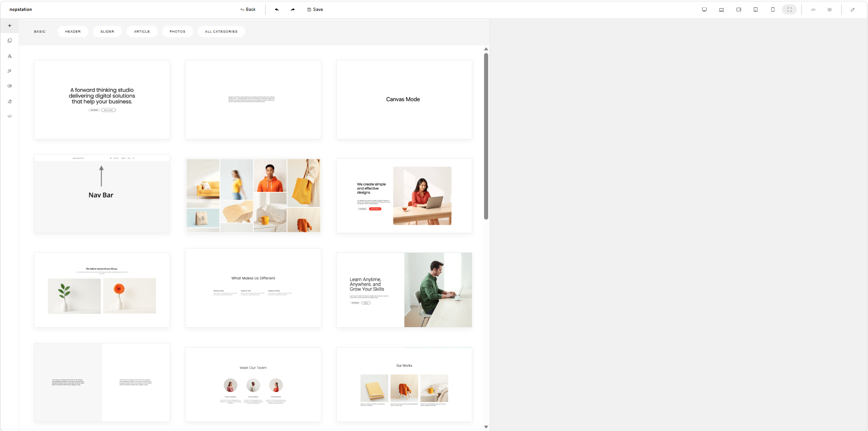Choose 'What Makes Us Different' template

(253, 288)
